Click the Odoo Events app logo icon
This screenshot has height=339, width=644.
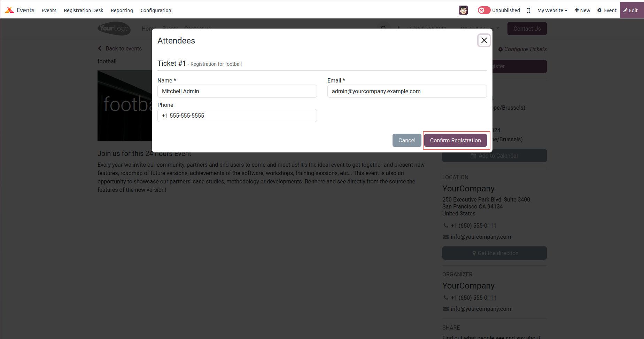9,10
